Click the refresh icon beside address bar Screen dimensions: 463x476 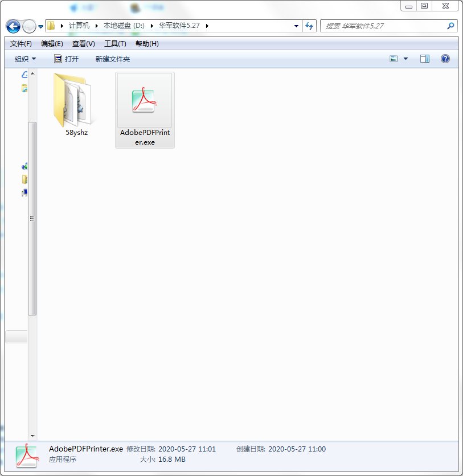(309, 26)
